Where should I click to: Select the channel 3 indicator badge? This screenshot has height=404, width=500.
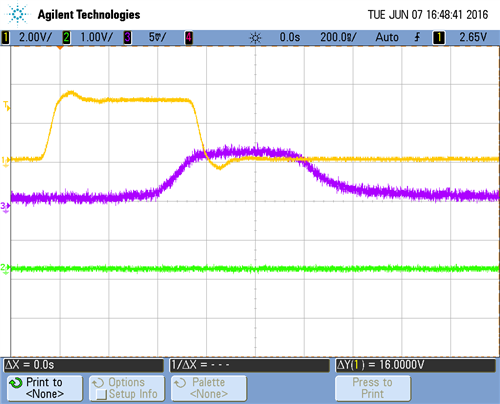pos(127,37)
